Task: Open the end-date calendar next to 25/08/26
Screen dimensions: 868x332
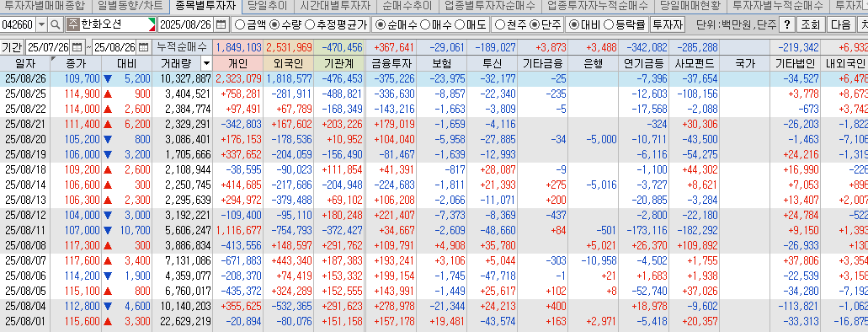Action: click(x=143, y=47)
